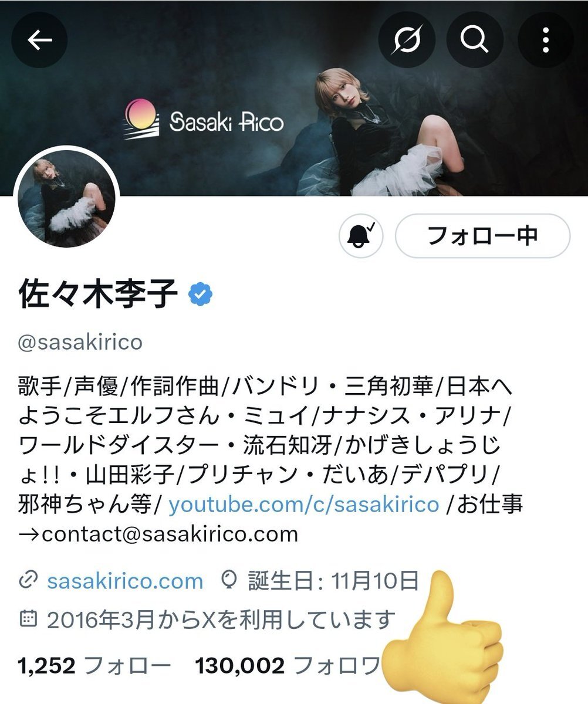Toggle the notification bell for this account

[x=361, y=236]
